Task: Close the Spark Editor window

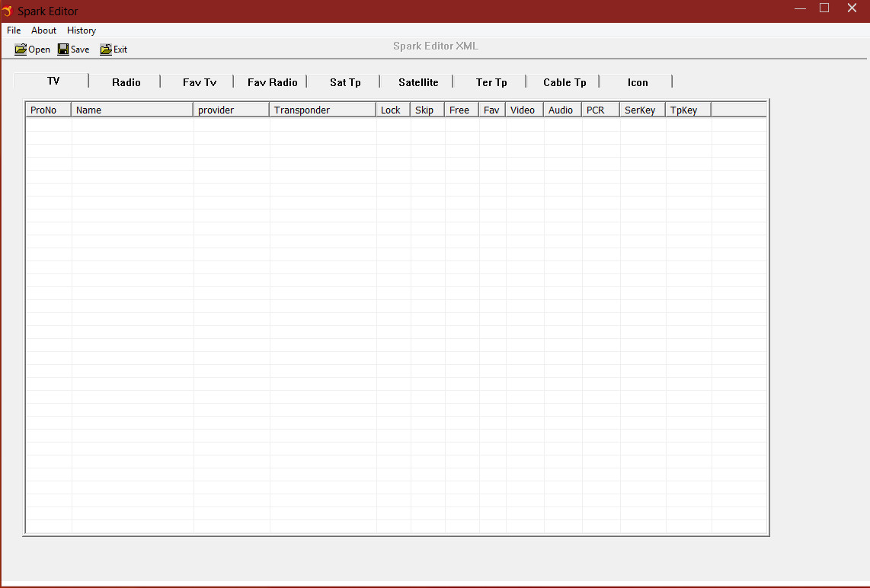Action: [x=852, y=8]
